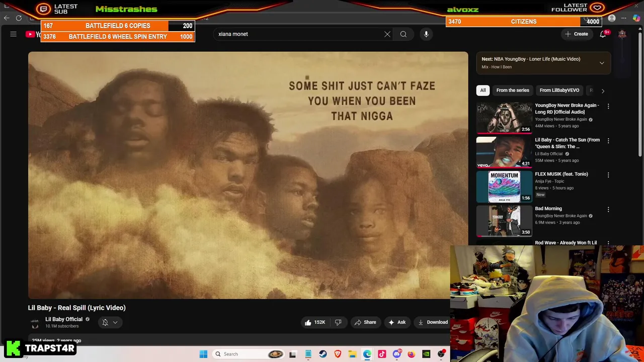Click Next: NBA YoungBoy - Loner Life text
This screenshot has width=644, height=362.
531,59
